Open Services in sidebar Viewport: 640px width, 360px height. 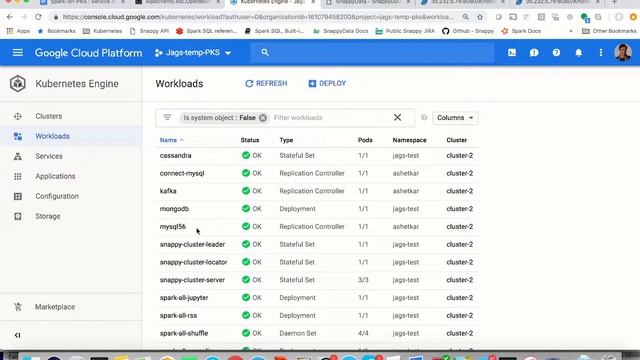click(49, 156)
